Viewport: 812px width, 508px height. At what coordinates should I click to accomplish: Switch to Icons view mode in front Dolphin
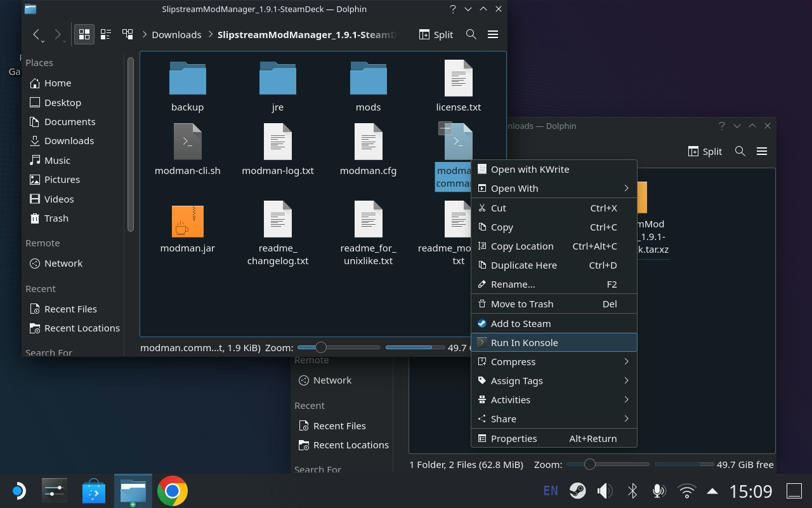coord(84,34)
